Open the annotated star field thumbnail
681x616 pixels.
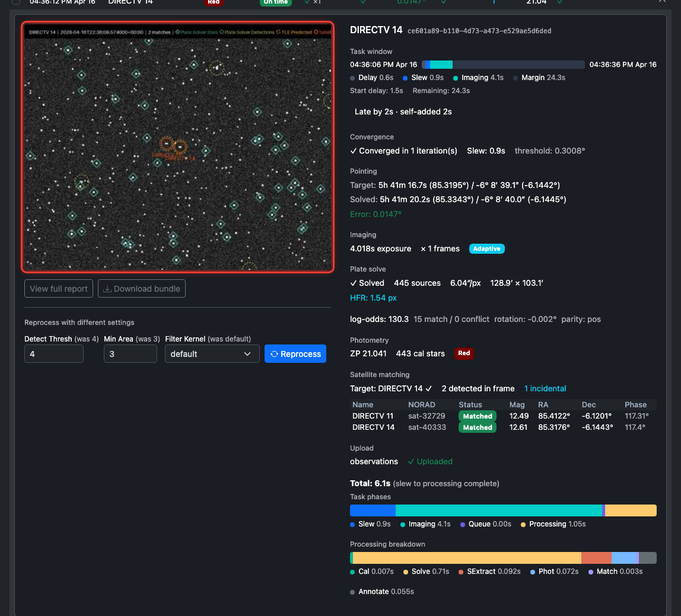(177, 146)
